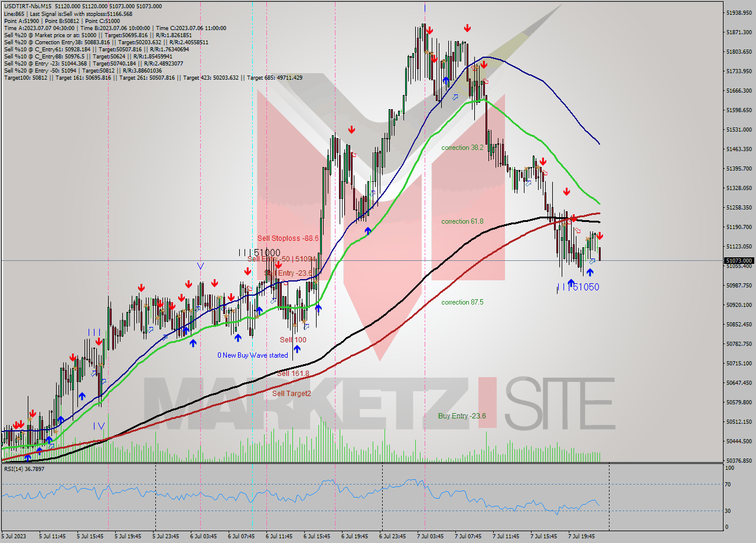Image resolution: width=756 pixels, height=543 pixels.
Task: Click the 50987.750 price axis label
Action: [x=739, y=285]
